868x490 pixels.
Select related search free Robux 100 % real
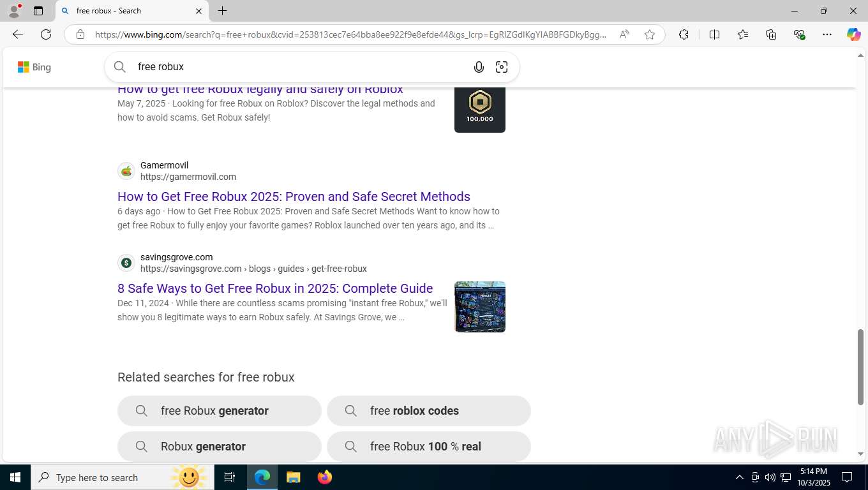coord(429,447)
